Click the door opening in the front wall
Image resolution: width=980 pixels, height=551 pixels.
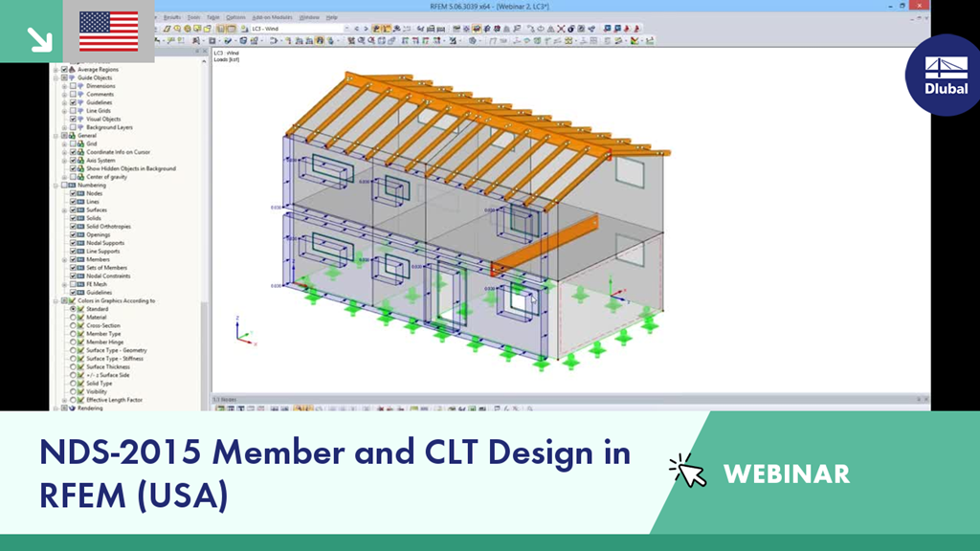point(452,295)
